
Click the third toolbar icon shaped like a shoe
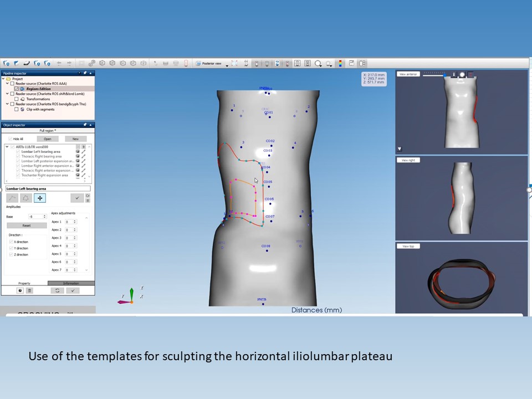coord(27,63)
